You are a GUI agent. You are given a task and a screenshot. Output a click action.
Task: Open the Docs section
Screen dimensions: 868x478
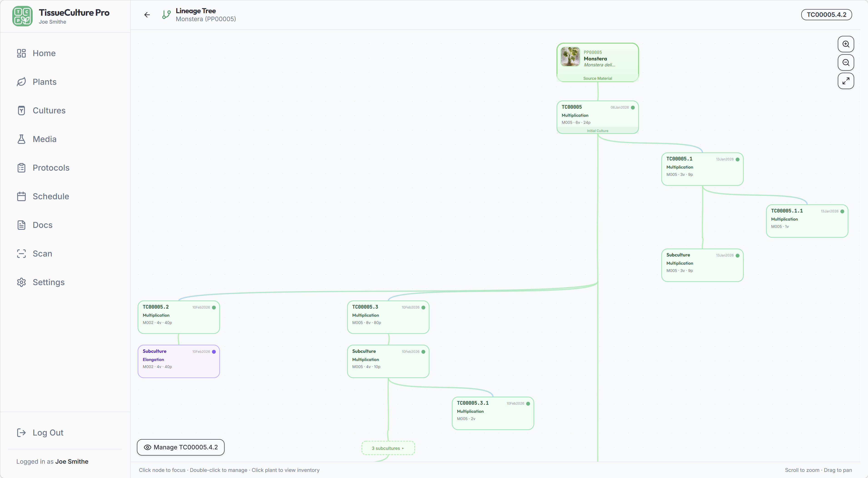(42, 225)
